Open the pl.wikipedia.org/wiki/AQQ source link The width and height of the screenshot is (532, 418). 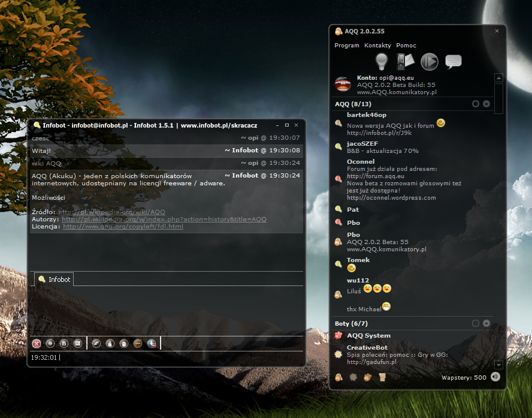click(111, 212)
